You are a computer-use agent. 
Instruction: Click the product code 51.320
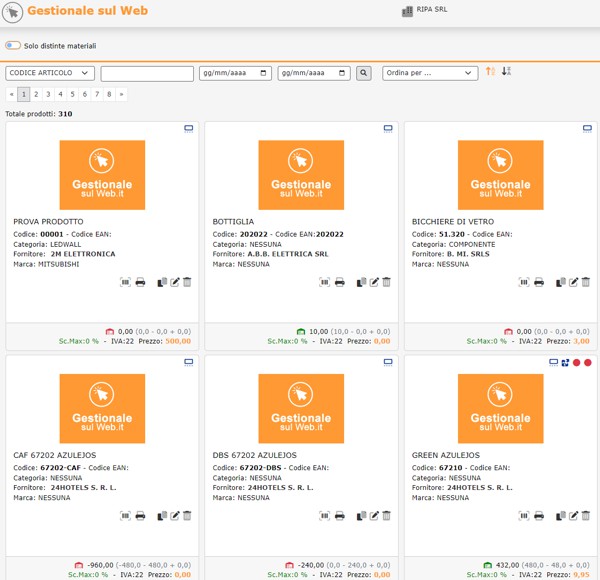452,234
